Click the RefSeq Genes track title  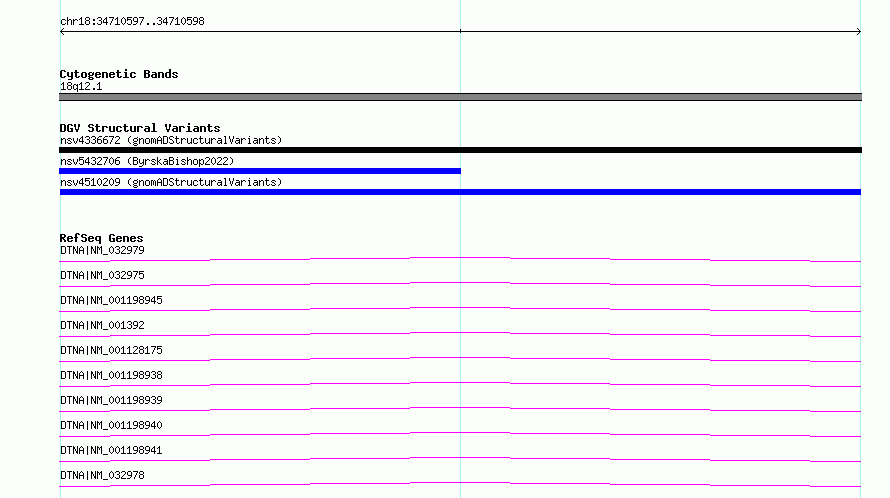click(x=102, y=238)
